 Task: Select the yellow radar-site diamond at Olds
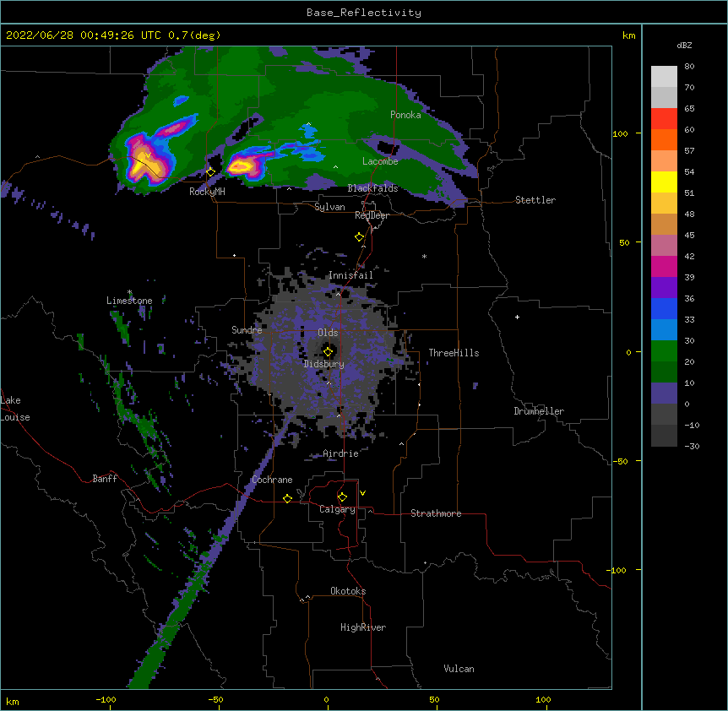pyautogui.click(x=328, y=352)
